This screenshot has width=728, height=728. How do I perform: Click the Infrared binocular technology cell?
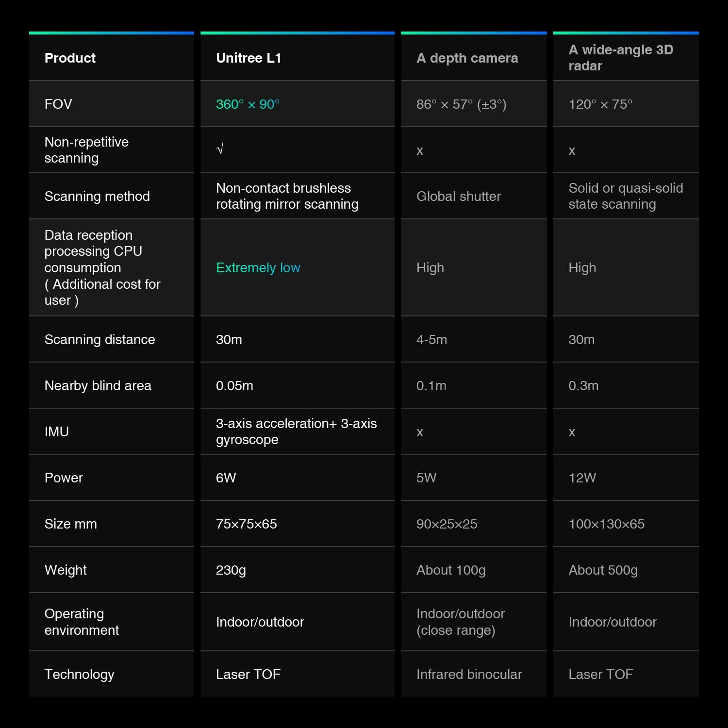pyautogui.click(x=469, y=675)
